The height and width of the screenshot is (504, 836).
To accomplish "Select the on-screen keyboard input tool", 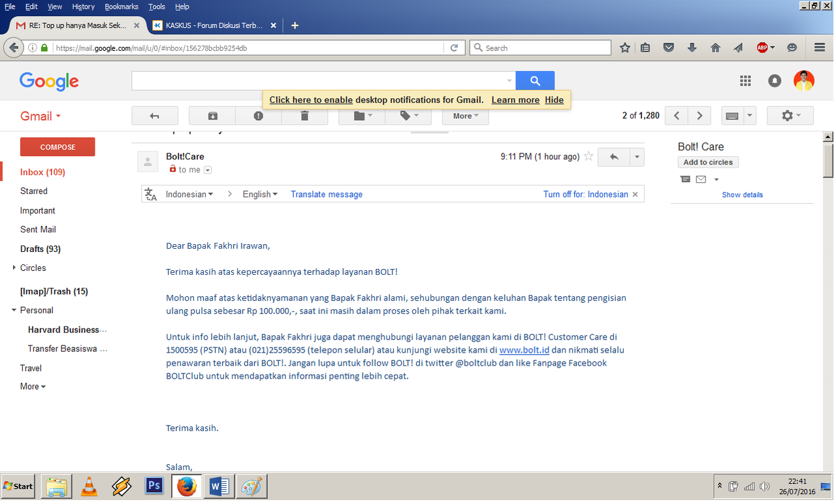I will tap(732, 116).
